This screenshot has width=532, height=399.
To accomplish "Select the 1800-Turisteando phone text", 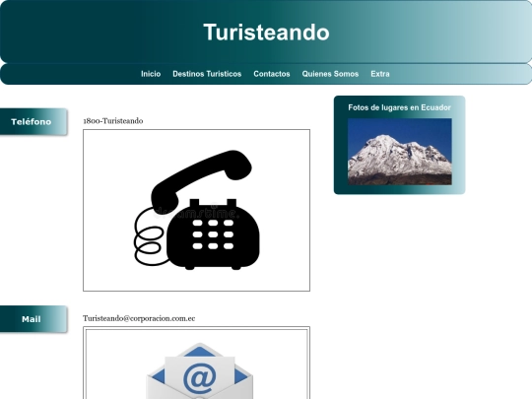I will 113,121.
